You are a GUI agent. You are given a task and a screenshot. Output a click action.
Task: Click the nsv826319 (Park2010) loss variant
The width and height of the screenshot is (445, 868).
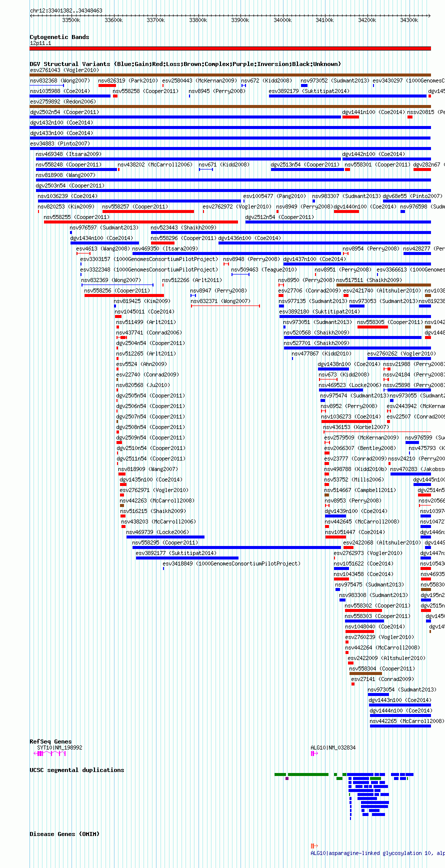coord(107,85)
